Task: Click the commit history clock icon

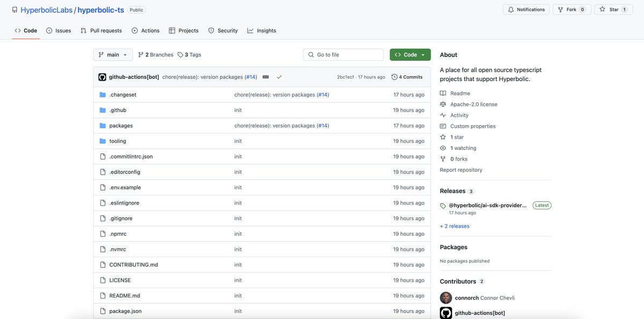Action: click(x=394, y=76)
